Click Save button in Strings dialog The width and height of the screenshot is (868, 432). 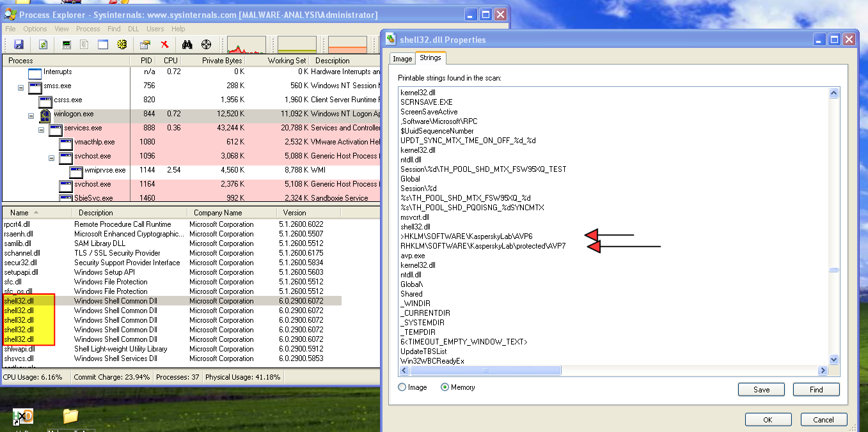point(761,389)
